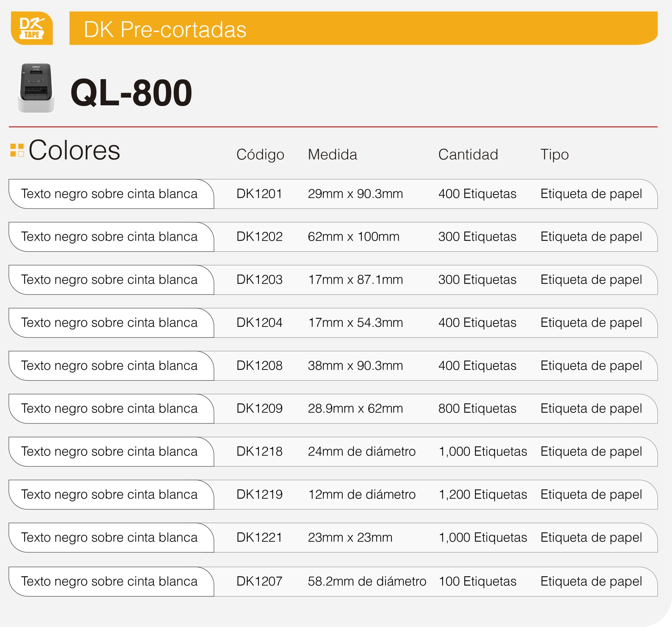Click color label in DK1201 row

pos(111,194)
